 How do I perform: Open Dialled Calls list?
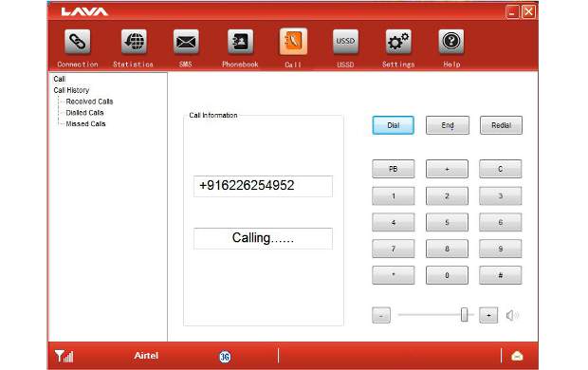pos(84,113)
